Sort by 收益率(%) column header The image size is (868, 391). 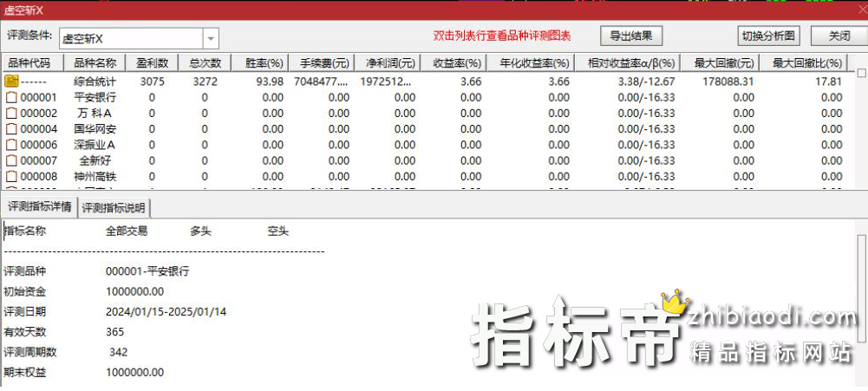(x=453, y=63)
